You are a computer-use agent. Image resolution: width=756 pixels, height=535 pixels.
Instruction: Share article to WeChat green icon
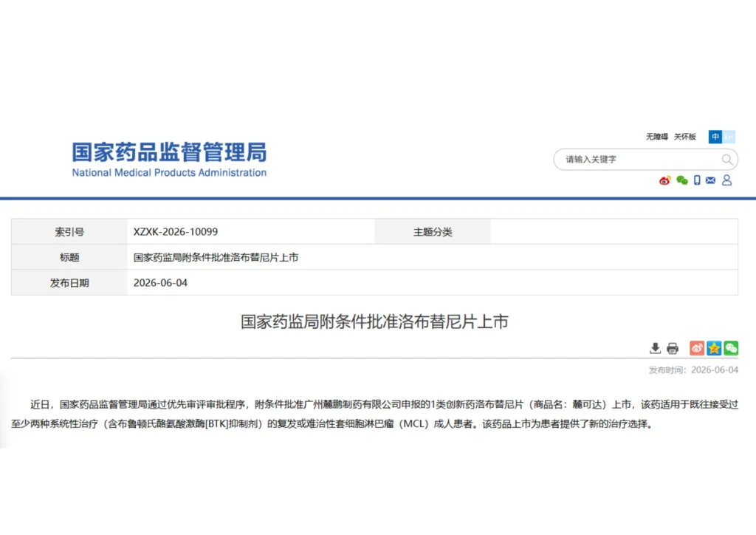click(x=731, y=348)
